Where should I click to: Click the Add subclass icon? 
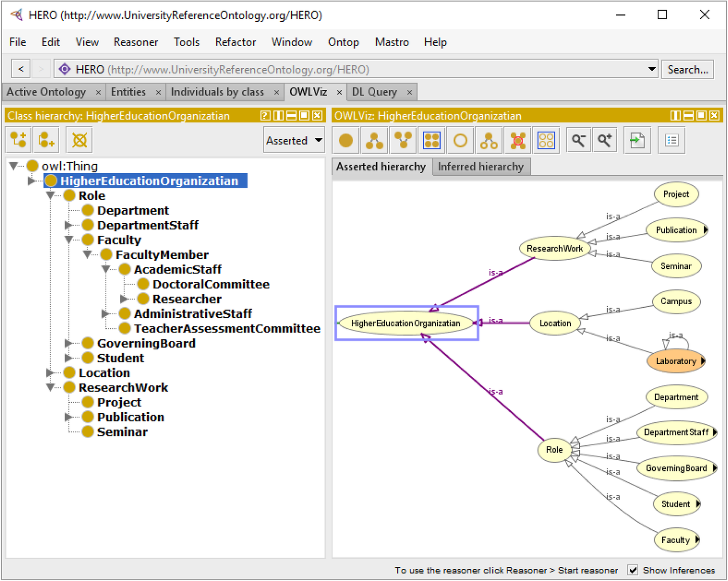(19, 140)
